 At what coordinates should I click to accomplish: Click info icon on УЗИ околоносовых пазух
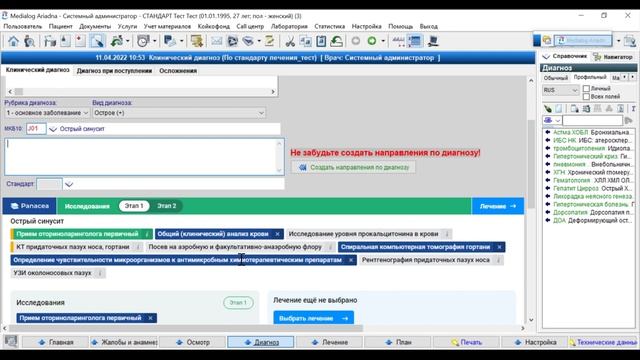click(x=100, y=273)
